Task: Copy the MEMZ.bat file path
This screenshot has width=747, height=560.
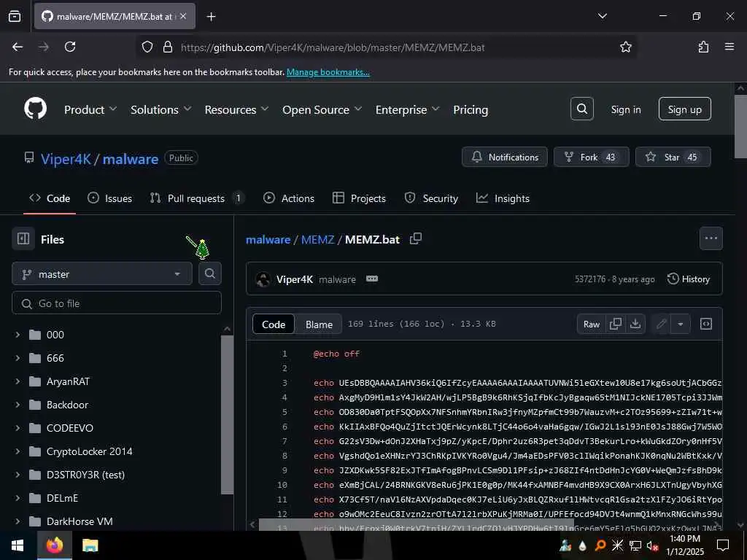Action: pos(415,238)
